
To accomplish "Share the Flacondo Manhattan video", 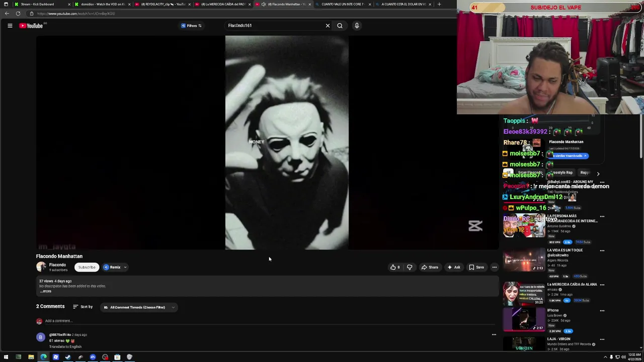I will pos(430,267).
